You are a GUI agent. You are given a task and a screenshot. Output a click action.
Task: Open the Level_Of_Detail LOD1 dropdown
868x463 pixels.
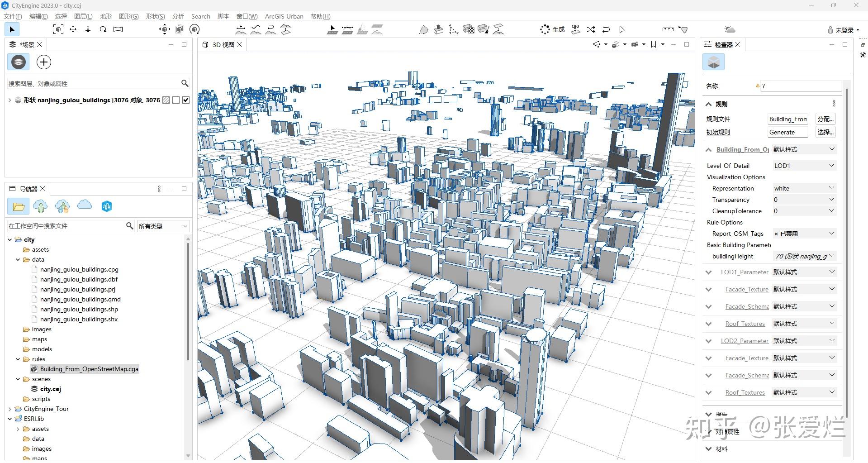coord(804,165)
